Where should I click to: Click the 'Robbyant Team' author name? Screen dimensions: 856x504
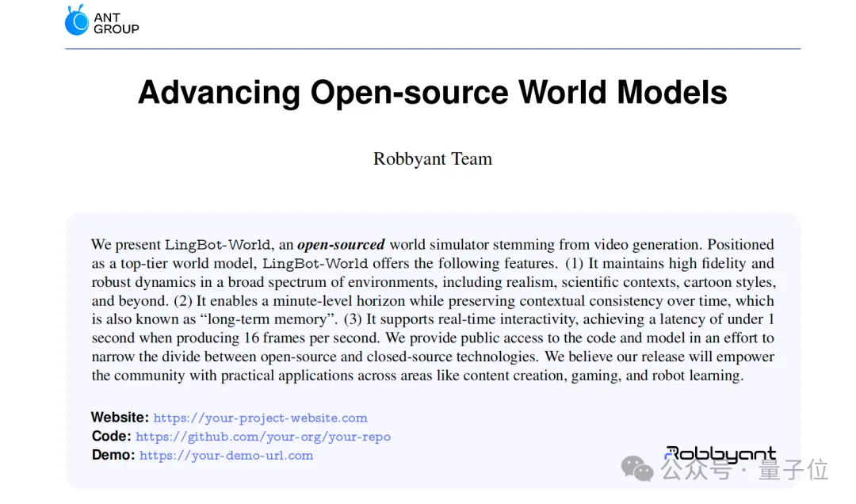coord(432,158)
